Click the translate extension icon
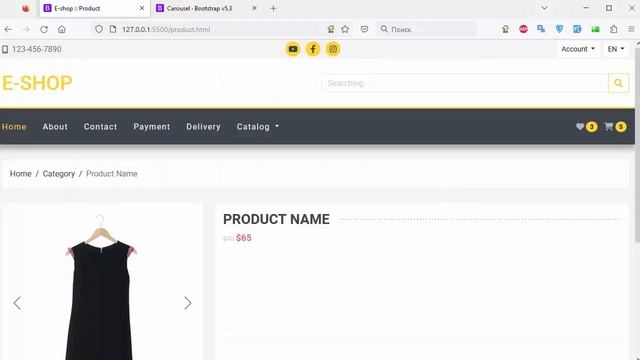This screenshot has height=360, width=640. pyautogui.click(x=541, y=29)
